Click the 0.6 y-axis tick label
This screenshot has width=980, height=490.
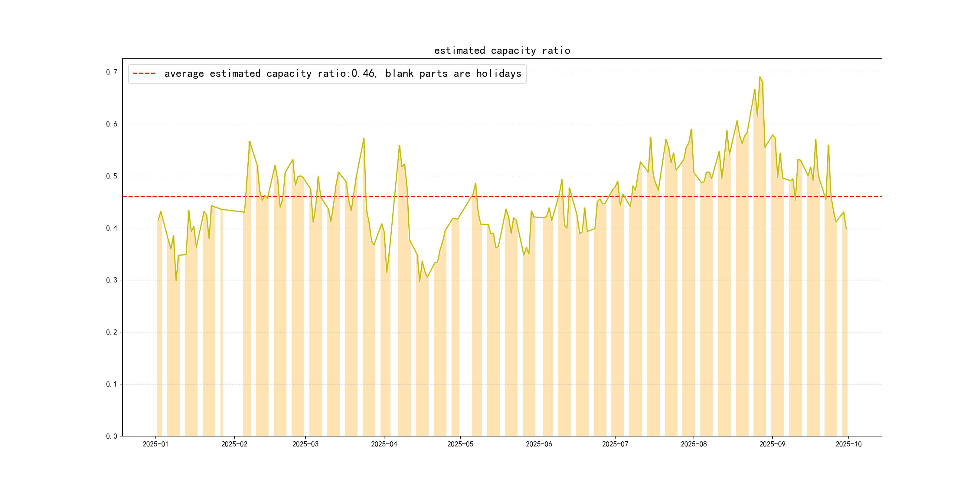tap(112, 124)
